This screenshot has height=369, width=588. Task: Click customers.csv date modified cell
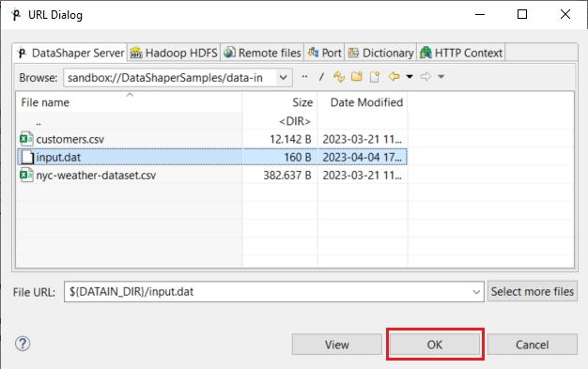pyautogui.click(x=363, y=139)
